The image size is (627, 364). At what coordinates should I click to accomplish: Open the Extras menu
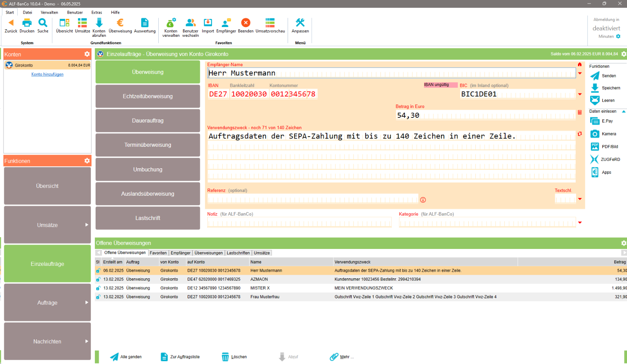(96, 12)
